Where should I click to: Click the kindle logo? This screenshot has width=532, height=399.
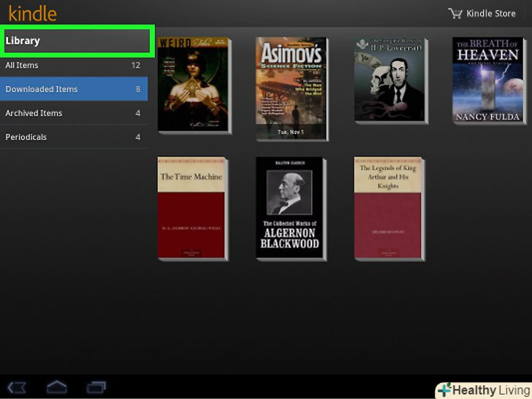[32, 14]
